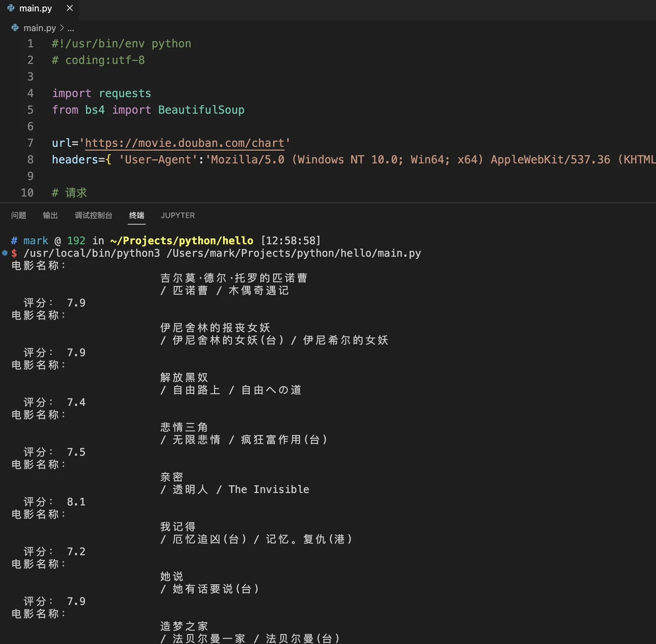
Task: Click the Python file icon in the main.py tab
Action: pyautogui.click(x=11, y=8)
